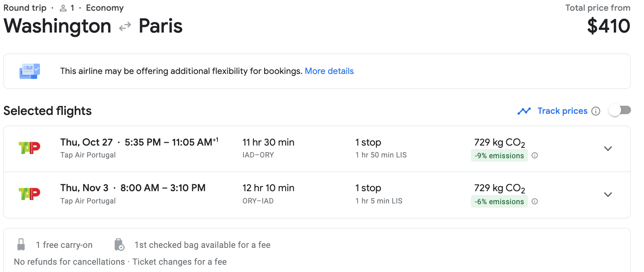Open the Track prices info icon
644x272 pixels.
596,111
